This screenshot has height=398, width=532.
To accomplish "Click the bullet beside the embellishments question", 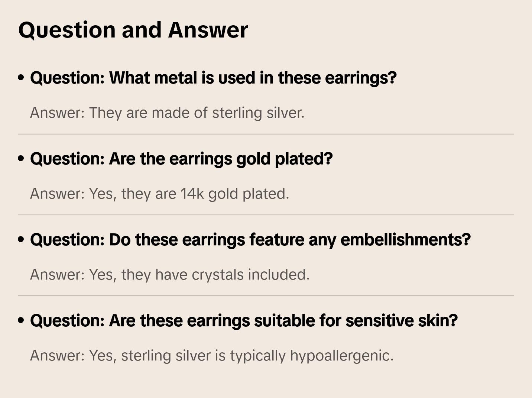I will 21,239.
